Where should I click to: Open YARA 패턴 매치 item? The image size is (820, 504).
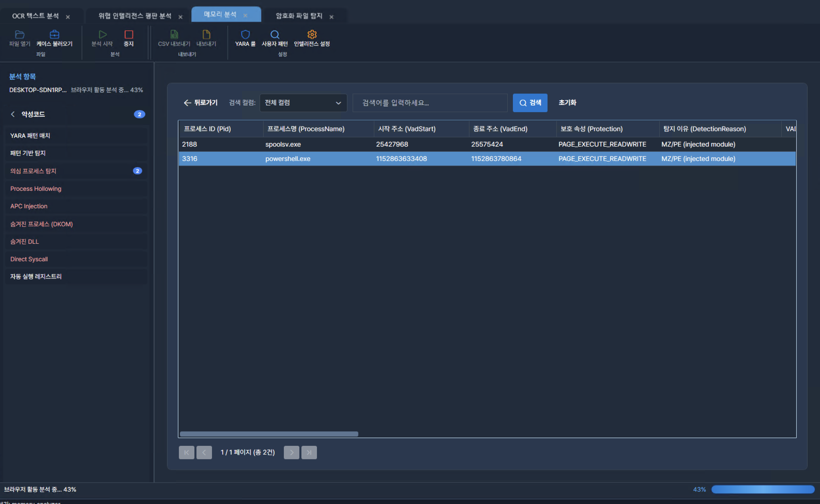point(76,135)
